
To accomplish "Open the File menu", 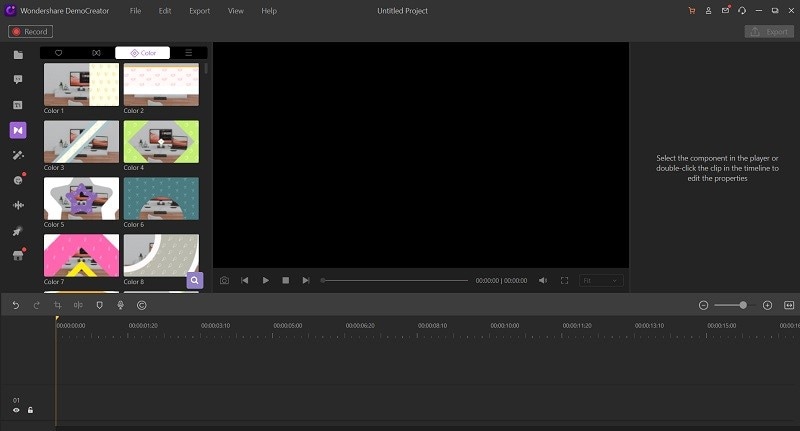I will point(135,11).
